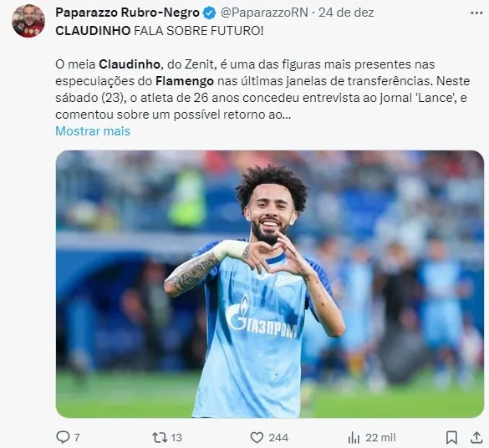Open the three-dot more options menu

(x=476, y=13)
